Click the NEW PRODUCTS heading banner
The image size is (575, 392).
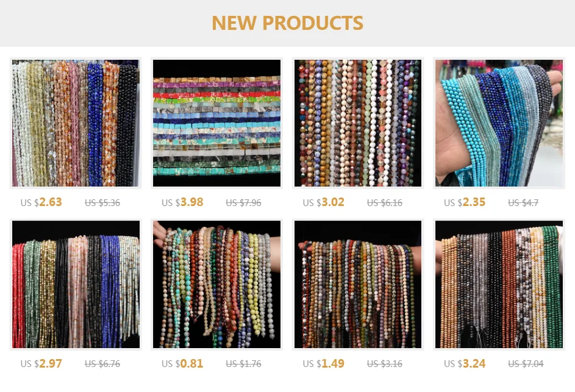(x=288, y=23)
